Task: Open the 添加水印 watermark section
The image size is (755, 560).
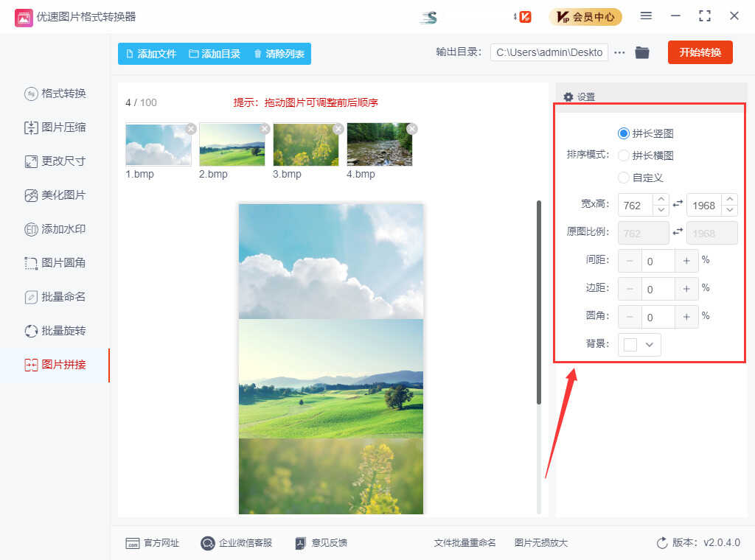Action: (x=55, y=229)
